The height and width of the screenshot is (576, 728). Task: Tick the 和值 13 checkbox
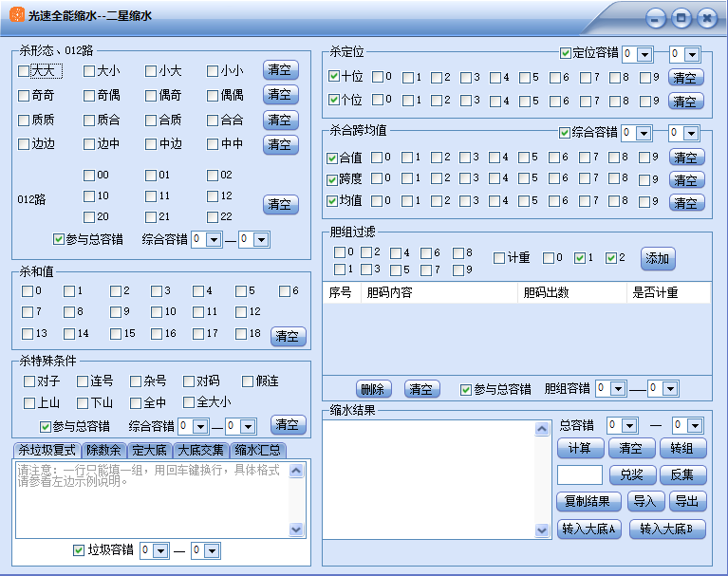[28, 334]
